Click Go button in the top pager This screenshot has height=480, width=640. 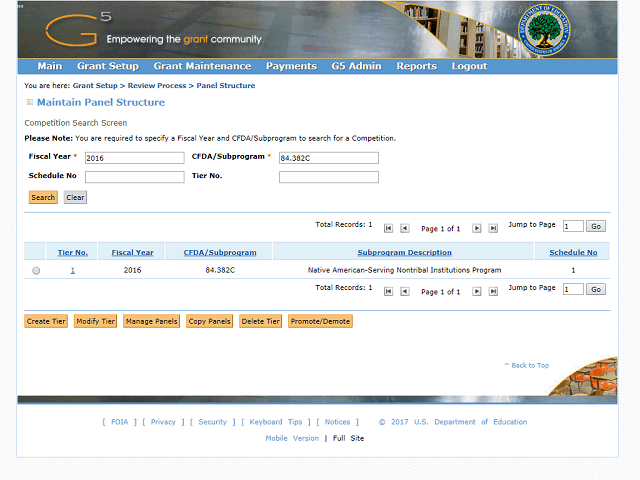pos(596,226)
